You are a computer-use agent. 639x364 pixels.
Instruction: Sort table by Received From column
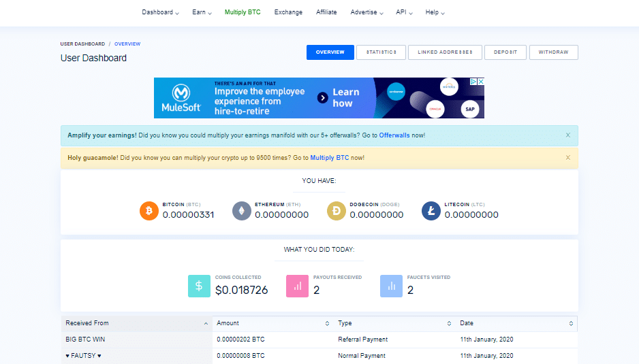pyautogui.click(x=136, y=323)
